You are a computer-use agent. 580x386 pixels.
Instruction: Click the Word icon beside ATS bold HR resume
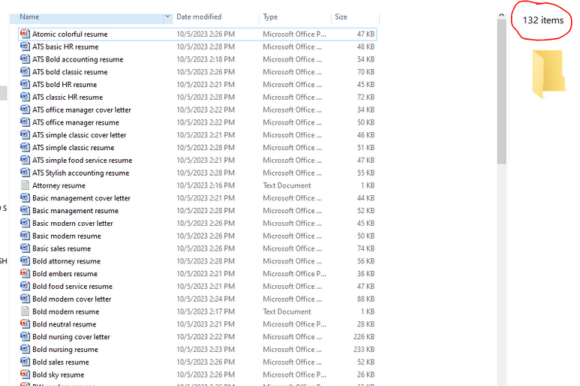[25, 84]
